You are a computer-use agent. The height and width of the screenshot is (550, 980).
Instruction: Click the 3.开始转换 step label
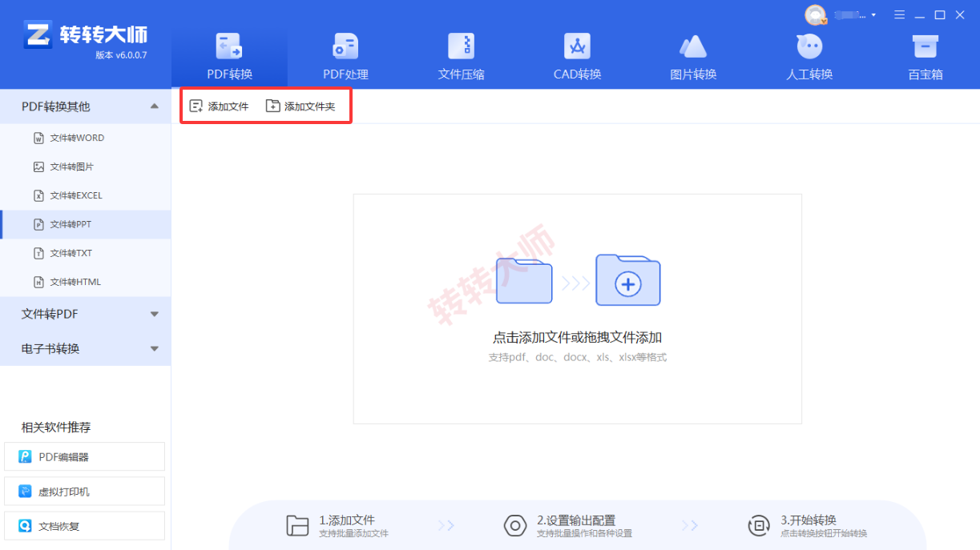point(809,520)
